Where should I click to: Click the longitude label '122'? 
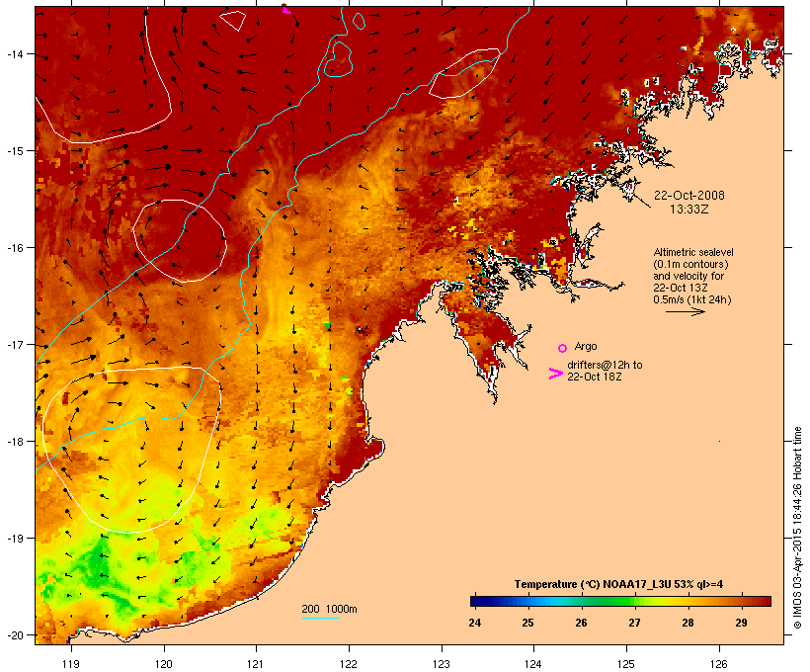349,664
